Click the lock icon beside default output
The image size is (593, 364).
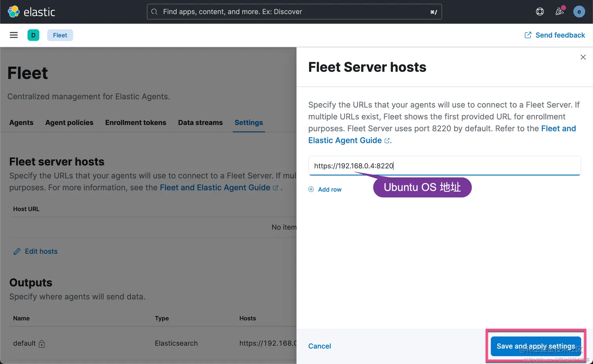tap(42, 344)
